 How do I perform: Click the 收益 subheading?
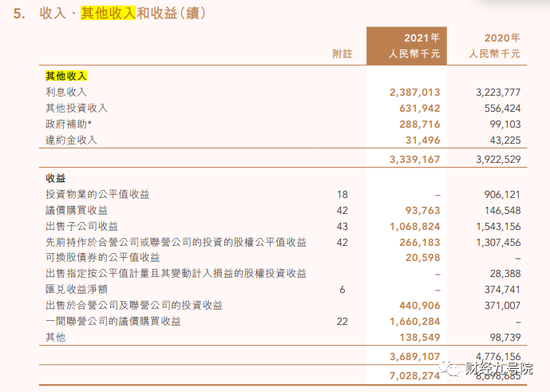(x=55, y=178)
